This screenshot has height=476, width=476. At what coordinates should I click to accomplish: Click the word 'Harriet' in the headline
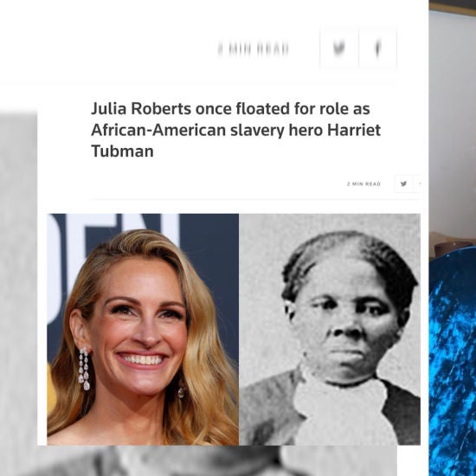coord(354,130)
